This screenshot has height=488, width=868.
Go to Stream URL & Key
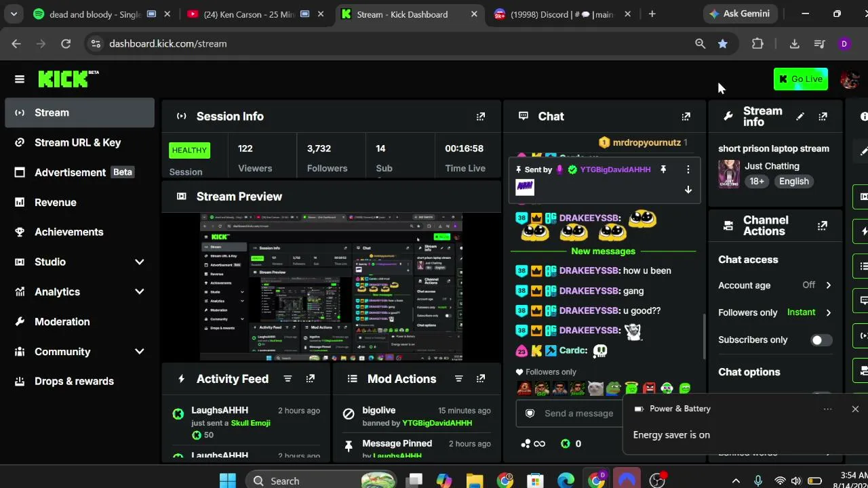[x=79, y=142]
